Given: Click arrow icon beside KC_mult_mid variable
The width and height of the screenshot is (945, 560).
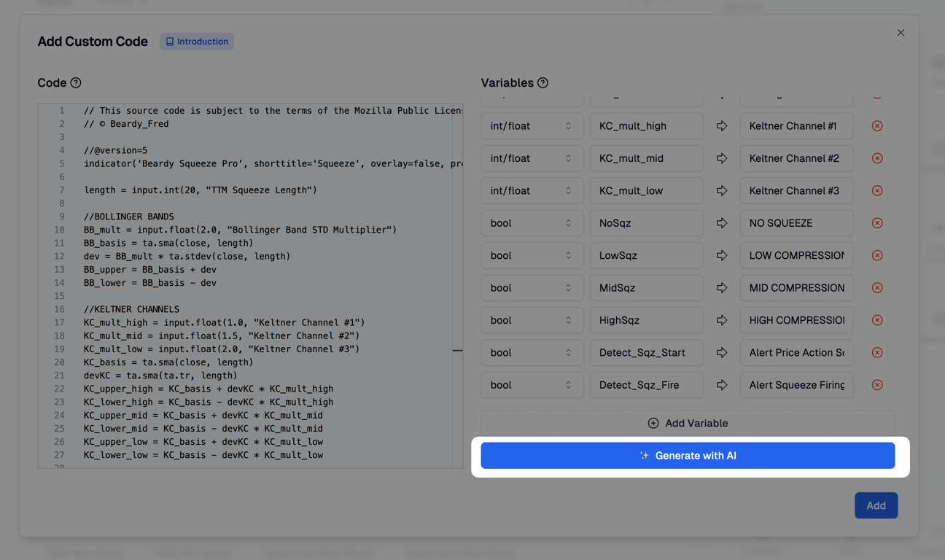Looking at the screenshot, I should pos(722,158).
